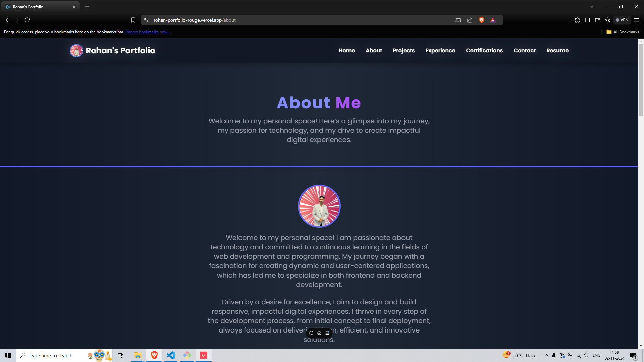The width and height of the screenshot is (644, 362).
Task: Open the Projects nav item
Action: point(404,50)
